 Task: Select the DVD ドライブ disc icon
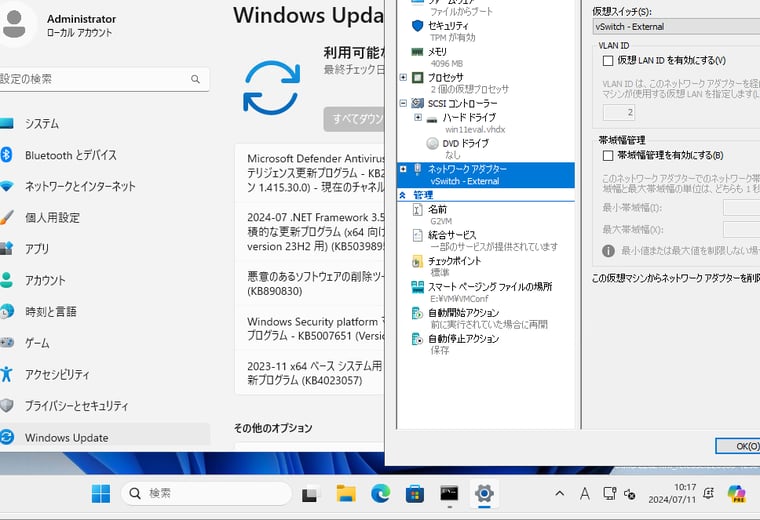(x=432, y=143)
